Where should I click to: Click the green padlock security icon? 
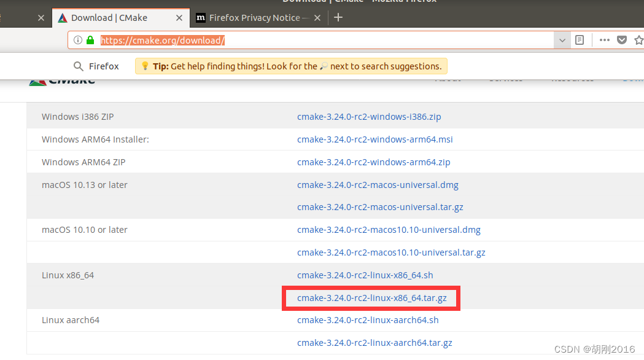pyautogui.click(x=90, y=40)
